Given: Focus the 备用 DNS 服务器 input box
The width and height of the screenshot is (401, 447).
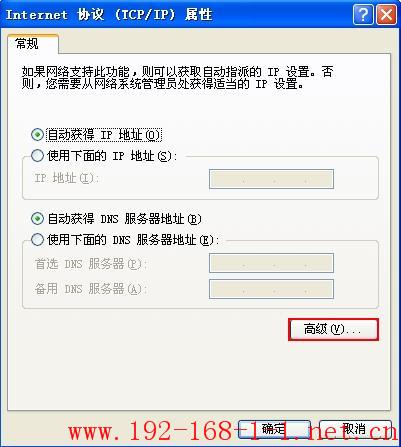Looking at the screenshot, I should point(271,289).
